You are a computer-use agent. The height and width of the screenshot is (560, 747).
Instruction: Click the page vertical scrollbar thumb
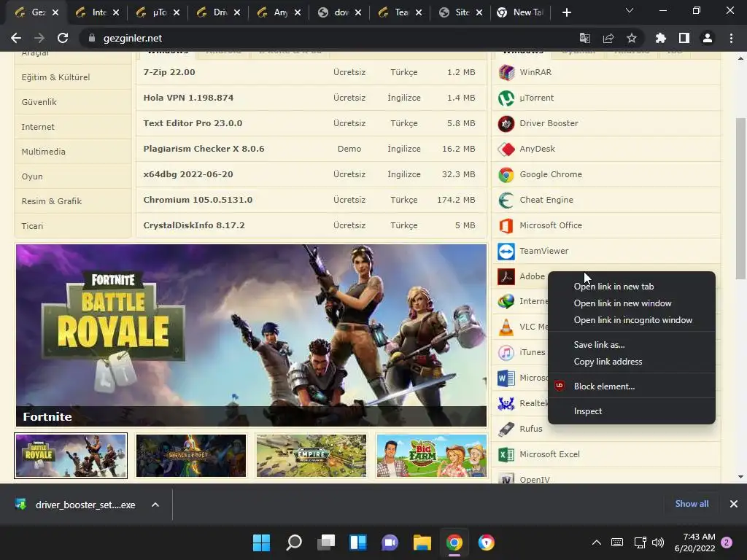(740, 198)
